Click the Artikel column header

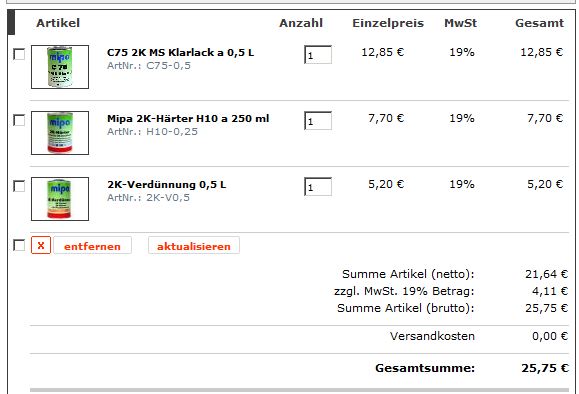point(58,23)
